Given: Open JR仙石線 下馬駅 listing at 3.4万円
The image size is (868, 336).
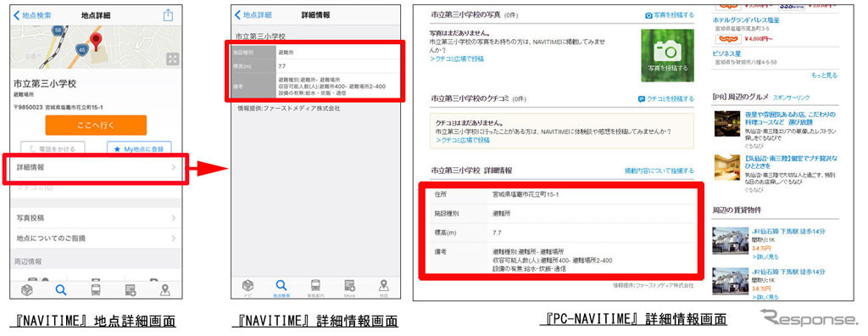Looking at the screenshot, I should point(788,231).
